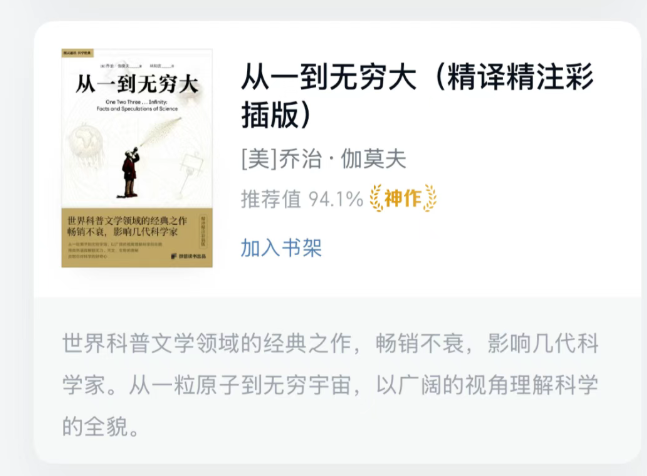Viewport: 647px width, 476px height.
Task: Click the golden 神作 badge text
Action: pos(403,198)
